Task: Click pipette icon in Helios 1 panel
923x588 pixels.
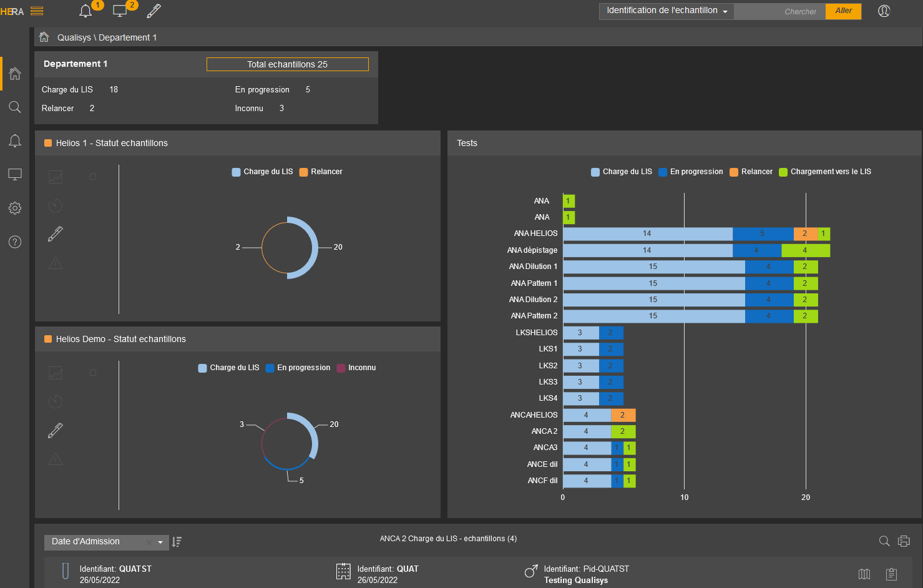Action: point(56,234)
